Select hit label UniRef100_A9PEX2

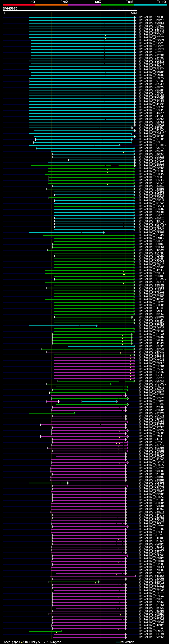tap(152, 26)
